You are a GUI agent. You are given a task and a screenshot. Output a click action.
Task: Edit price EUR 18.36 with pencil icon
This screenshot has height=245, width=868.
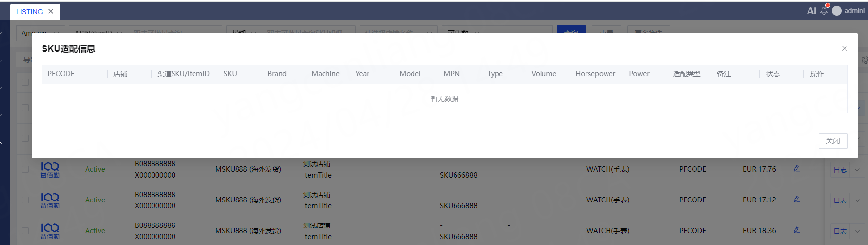[796, 230]
